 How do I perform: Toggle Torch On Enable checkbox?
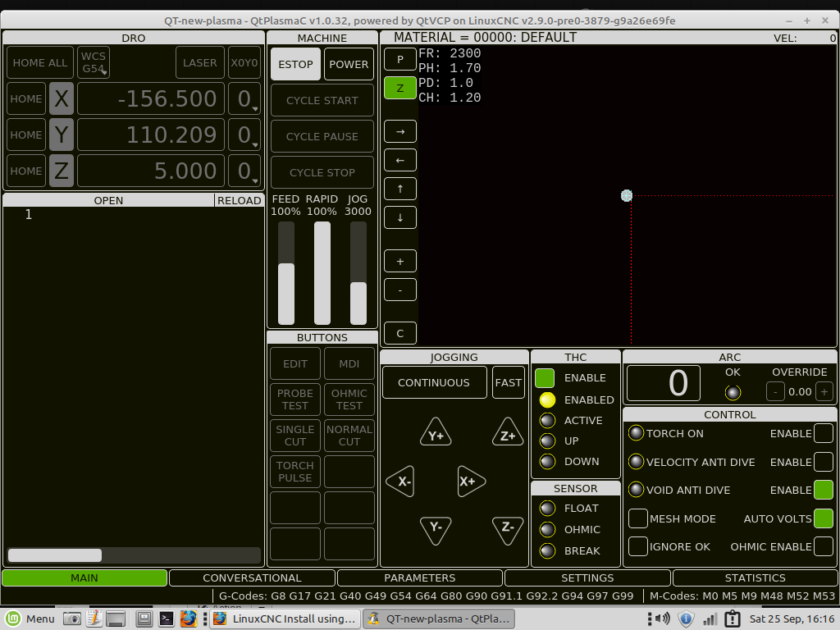[824, 433]
